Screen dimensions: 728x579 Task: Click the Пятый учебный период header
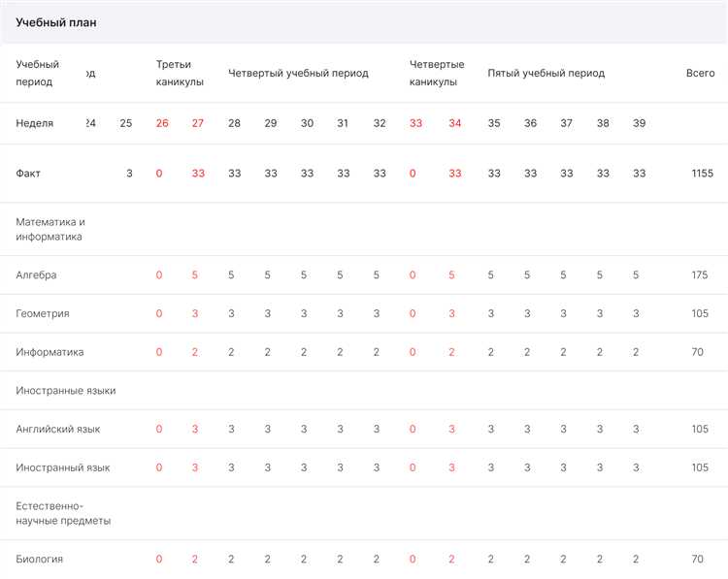[546, 74]
